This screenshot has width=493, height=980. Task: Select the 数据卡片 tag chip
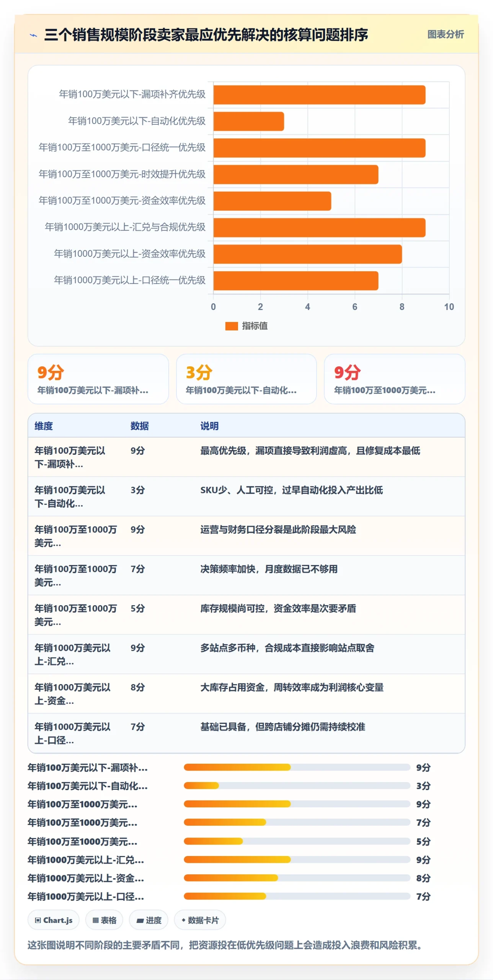tap(200, 920)
